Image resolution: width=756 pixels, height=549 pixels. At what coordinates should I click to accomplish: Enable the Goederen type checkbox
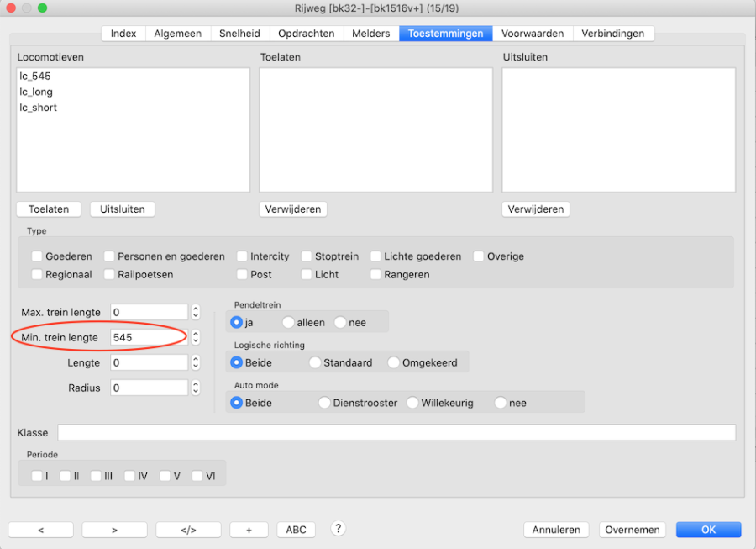coord(37,256)
